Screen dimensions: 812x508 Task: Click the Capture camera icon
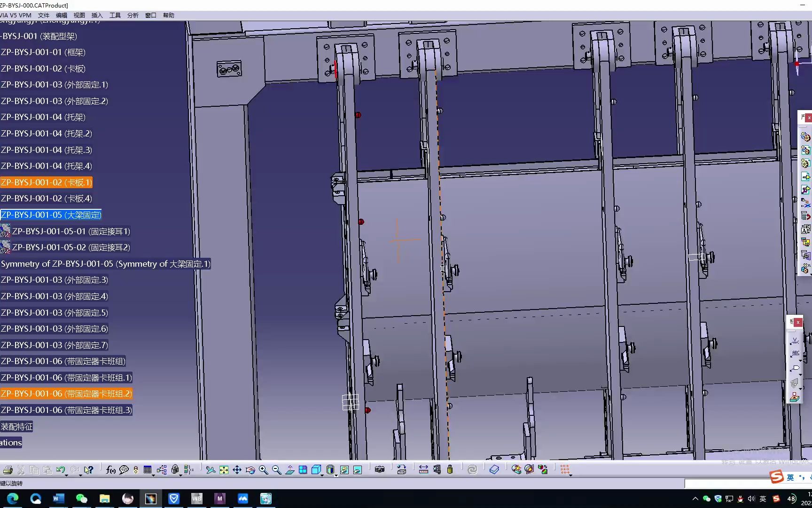pyautogui.click(x=380, y=469)
